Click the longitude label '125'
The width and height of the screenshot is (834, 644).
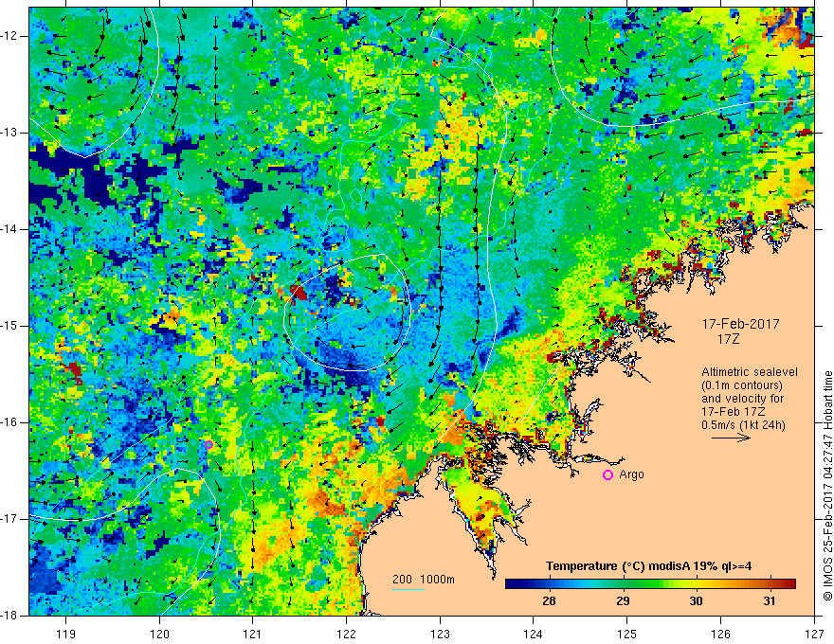tap(627, 634)
